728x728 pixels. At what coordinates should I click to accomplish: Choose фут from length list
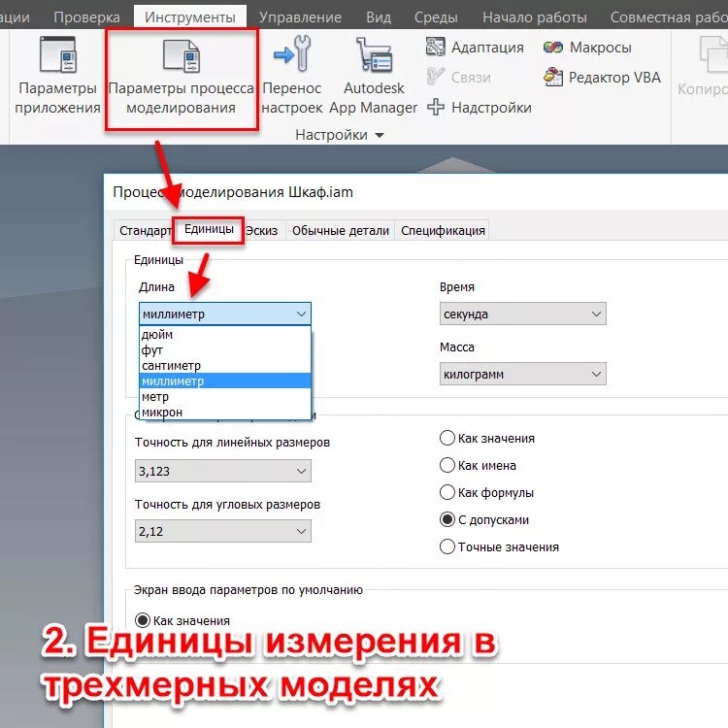pos(225,349)
